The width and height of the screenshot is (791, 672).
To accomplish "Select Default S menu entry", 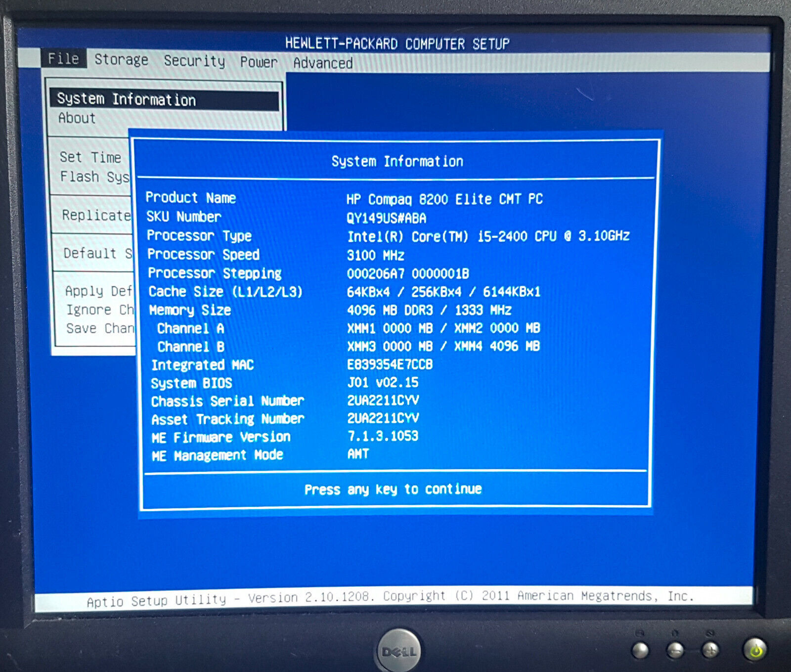I will pyautogui.click(x=98, y=253).
